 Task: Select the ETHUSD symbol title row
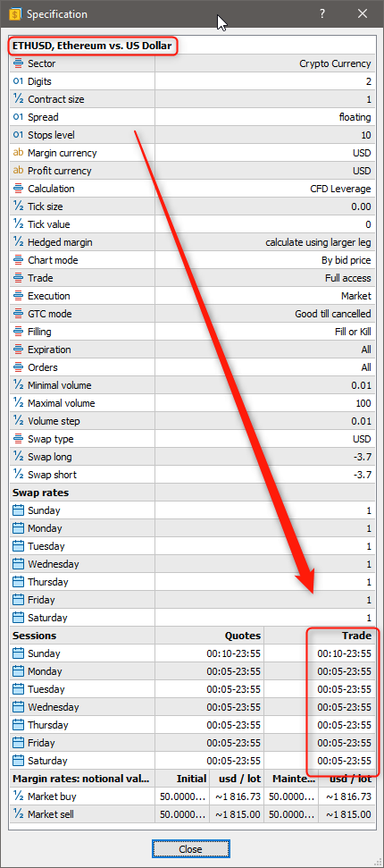point(191,46)
